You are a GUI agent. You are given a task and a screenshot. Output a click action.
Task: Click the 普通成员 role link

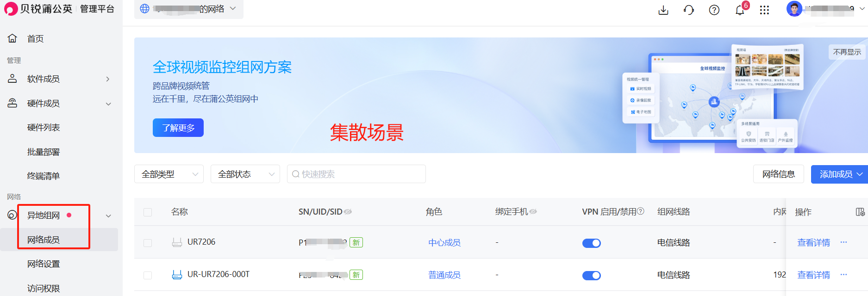click(x=444, y=275)
